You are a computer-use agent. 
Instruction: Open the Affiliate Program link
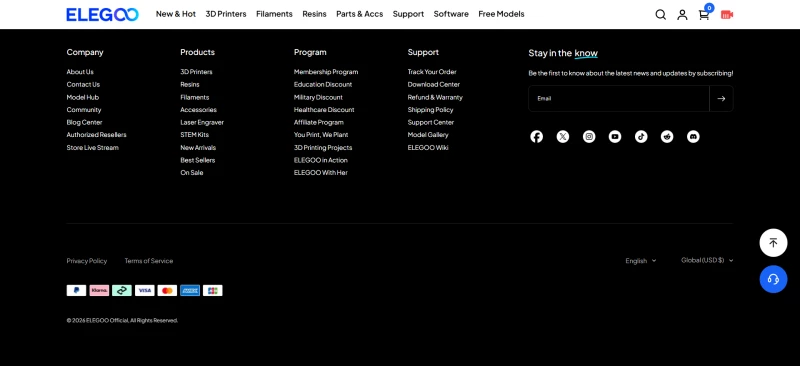click(319, 123)
